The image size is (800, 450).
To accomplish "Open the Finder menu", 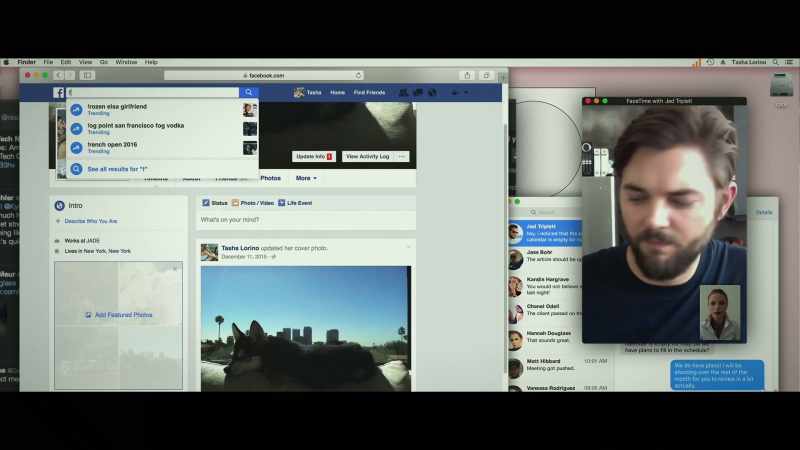I will (x=27, y=62).
